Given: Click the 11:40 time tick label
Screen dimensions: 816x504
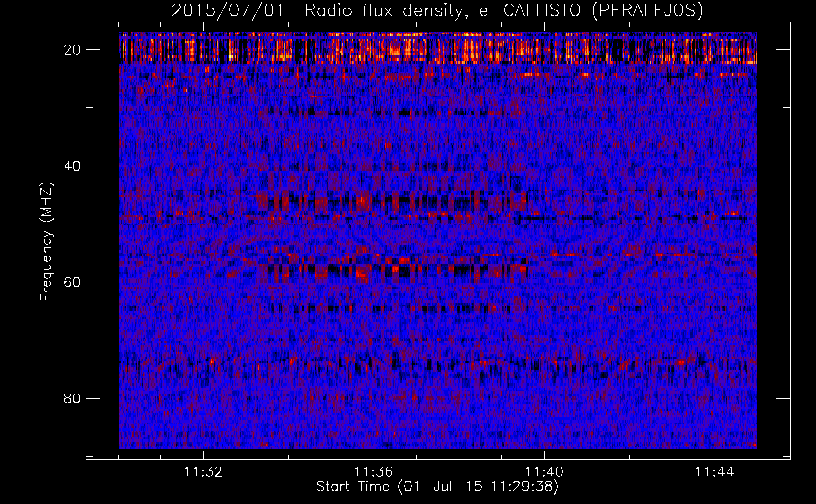Looking at the screenshot, I should [x=544, y=472].
